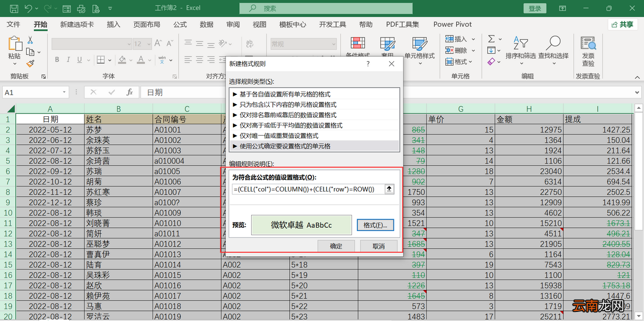Click the phonetic guide wén icon

point(163,59)
